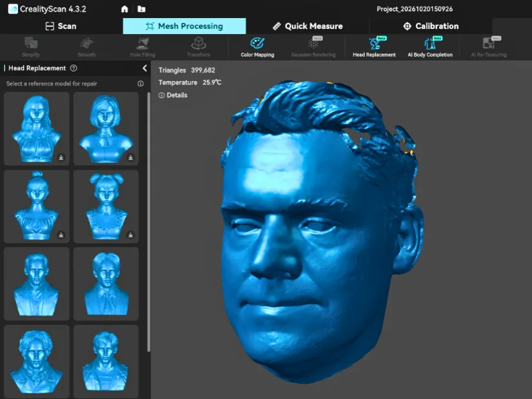Download the double-bun bust model
Image resolution: width=532 pixels, height=399 pixels.
(x=130, y=235)
